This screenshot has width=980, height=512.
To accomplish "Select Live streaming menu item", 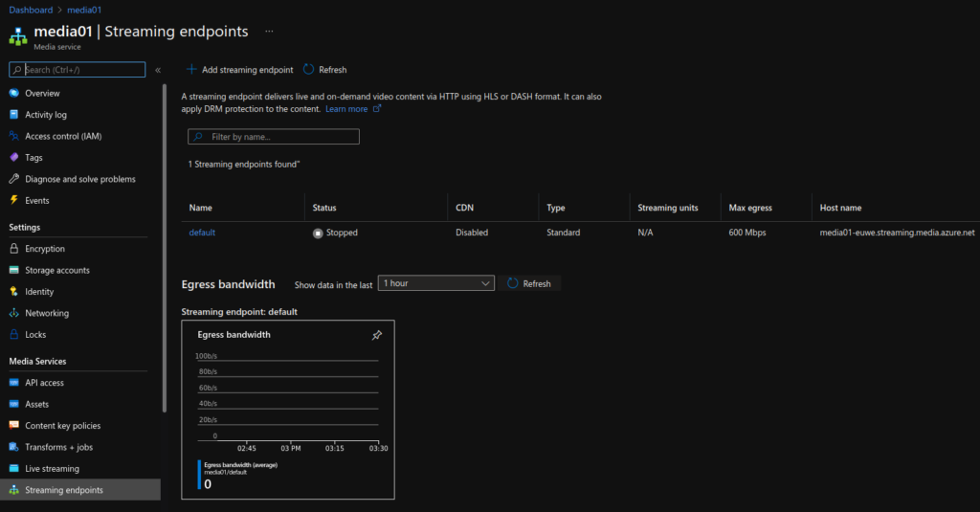I will pyautogui.click(x=52, y=468).
